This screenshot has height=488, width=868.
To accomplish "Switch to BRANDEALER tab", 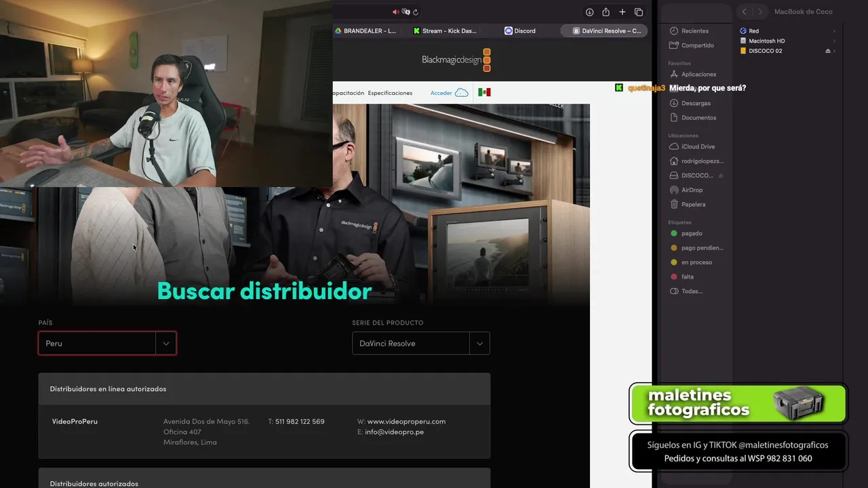I will (365, 30).
